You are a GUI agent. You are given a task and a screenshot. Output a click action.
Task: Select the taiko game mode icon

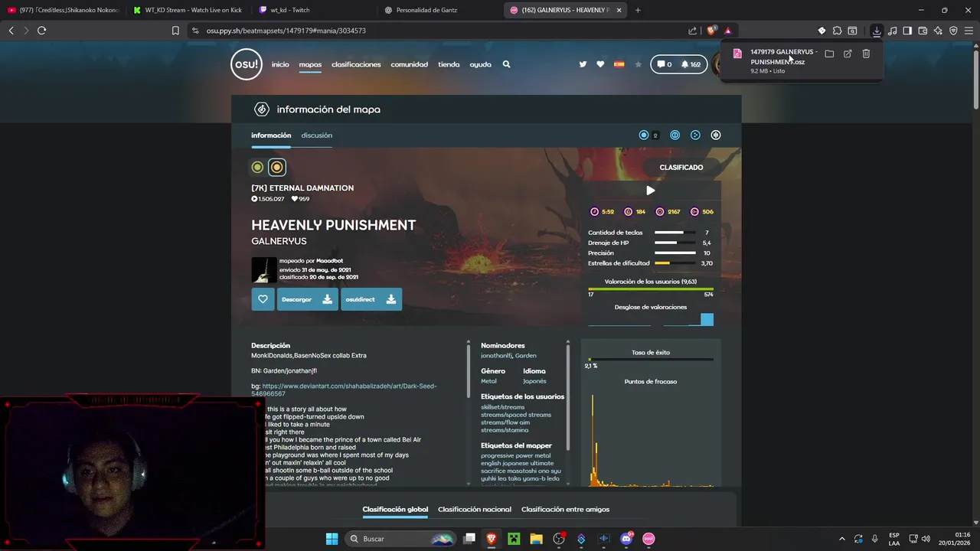click(x=675, y=135)
